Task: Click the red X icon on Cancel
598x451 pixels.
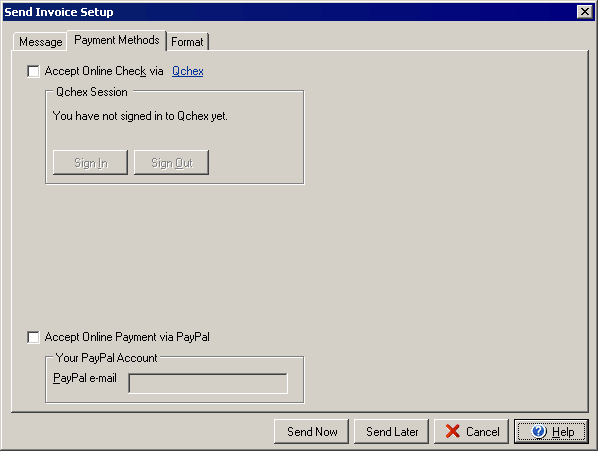Action: (452, 432)
